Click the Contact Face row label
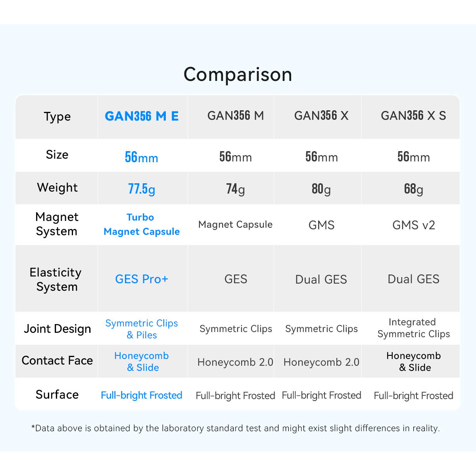476x476 pixels. pyautogui.click(x=57, y=361)
